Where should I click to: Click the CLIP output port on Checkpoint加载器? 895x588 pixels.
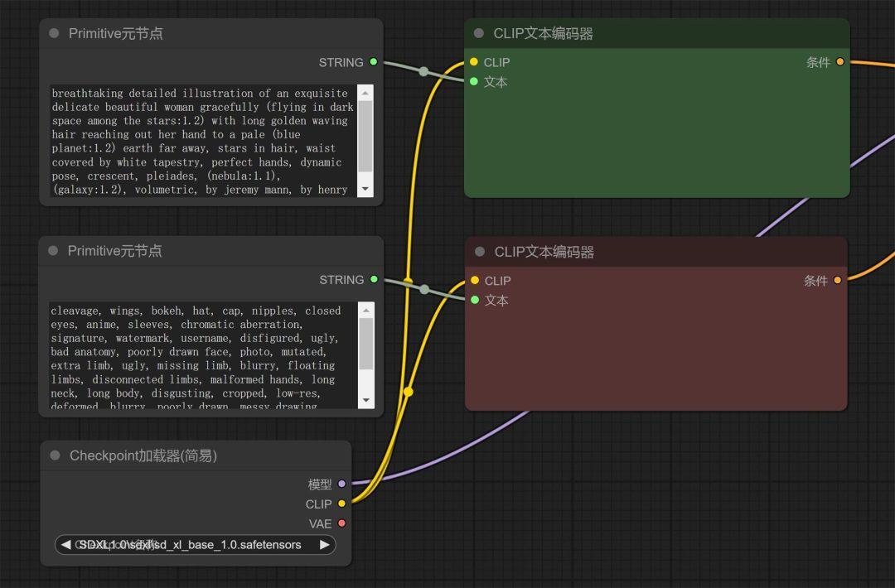click(341, 504)
